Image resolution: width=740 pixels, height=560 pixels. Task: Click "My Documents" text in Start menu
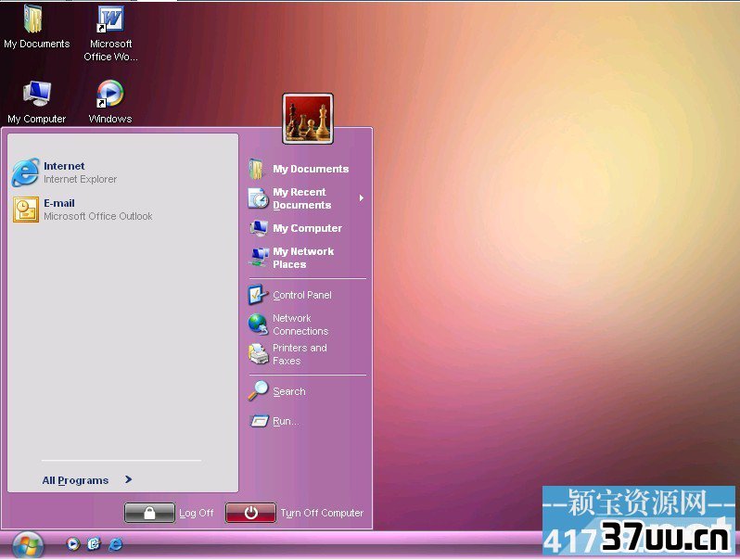coord(311,169)
